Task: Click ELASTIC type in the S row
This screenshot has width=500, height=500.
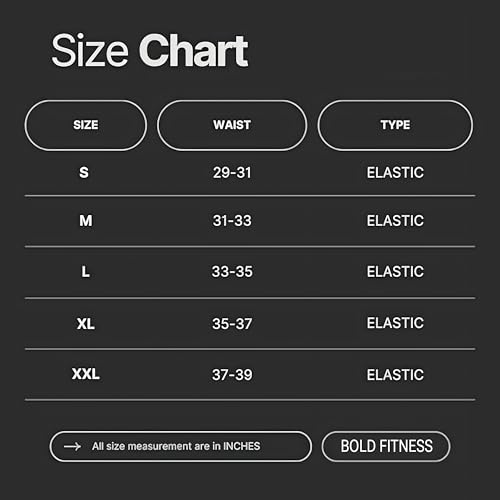Action: pyautogui.click(x=395, y=173)
